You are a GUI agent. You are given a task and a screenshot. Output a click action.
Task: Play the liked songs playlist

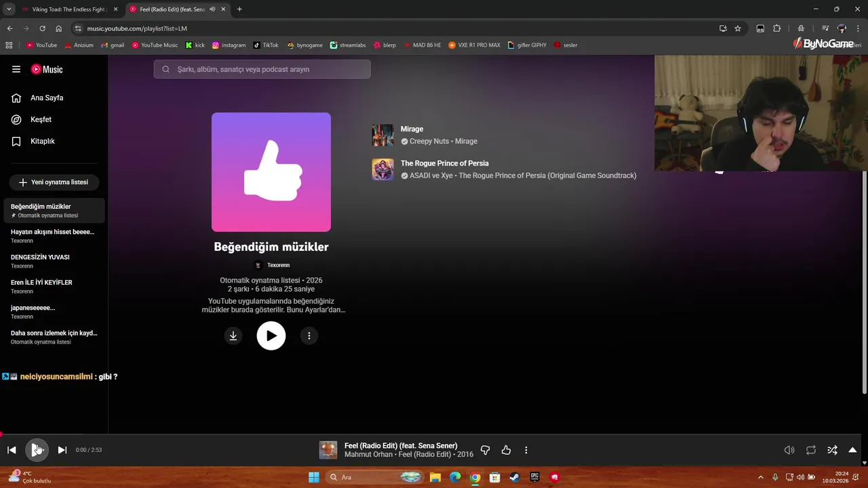pos(271,335)
